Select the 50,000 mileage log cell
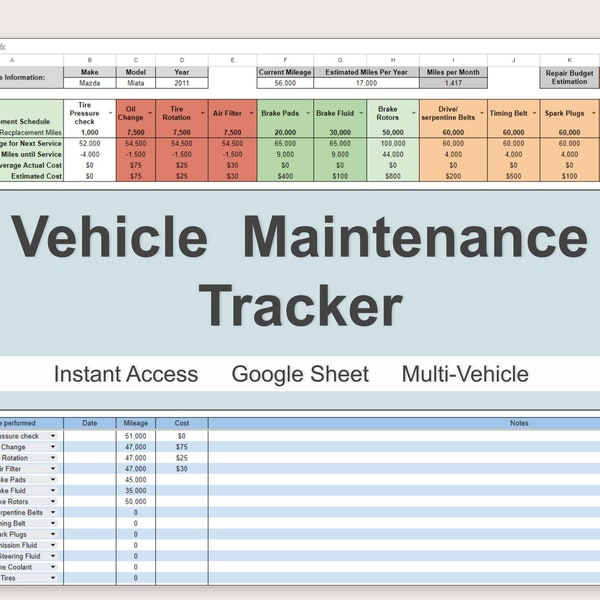 point(136,501)
